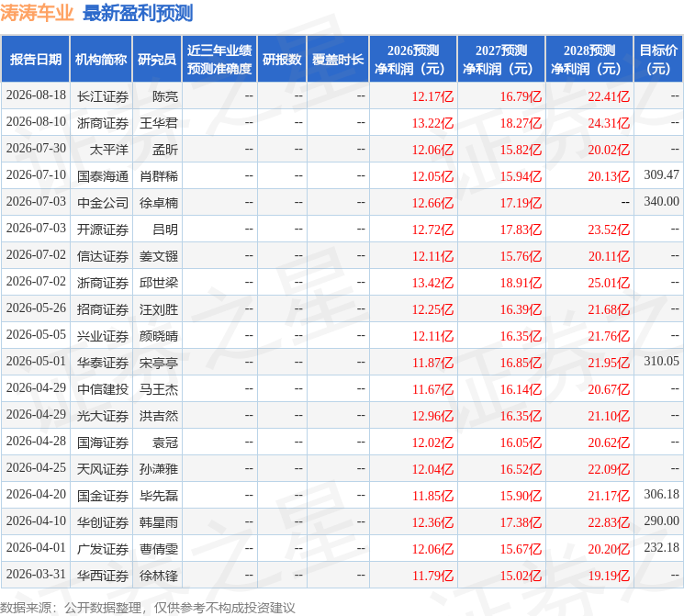Select the 招商证券 institution cell

(103, 309)
